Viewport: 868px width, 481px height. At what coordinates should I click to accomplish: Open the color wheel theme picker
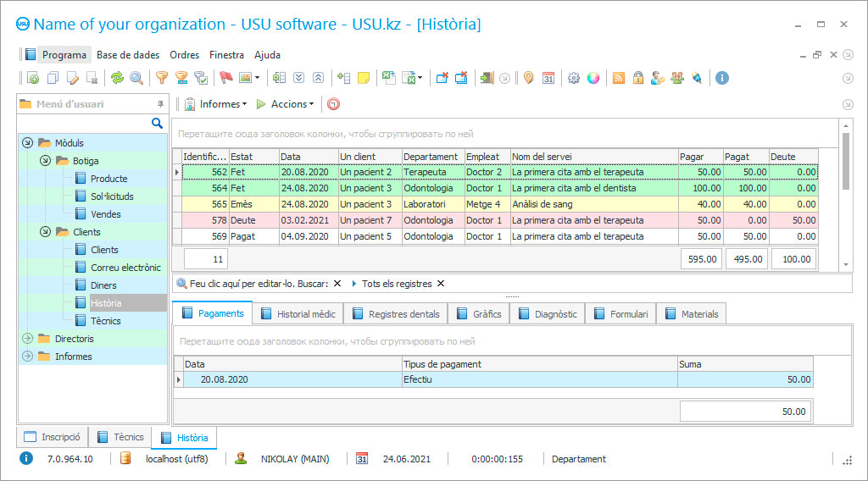click(x=593, y=78)
